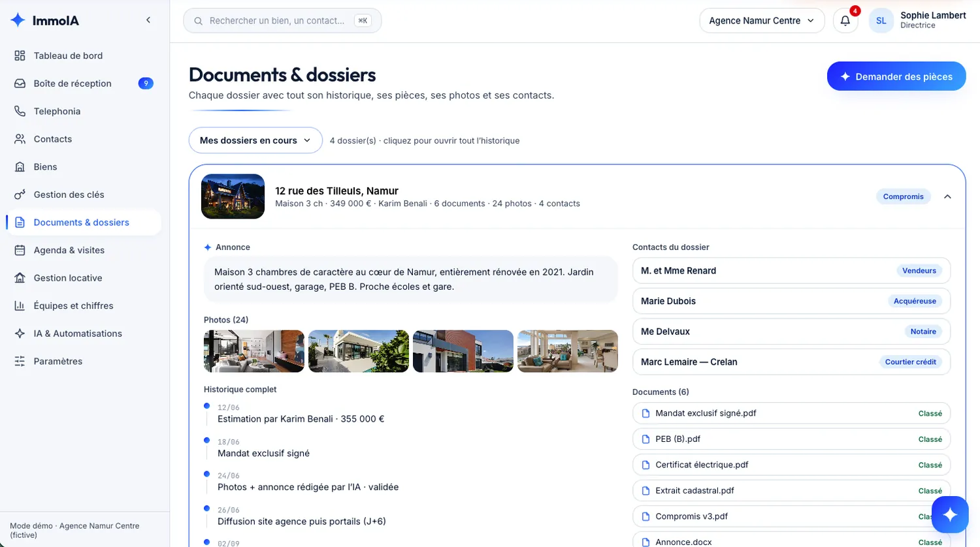Screen dimensions: 980x547
Task: Open the Agence Namur Centre agency dropdown
Action: coord(762,21)
